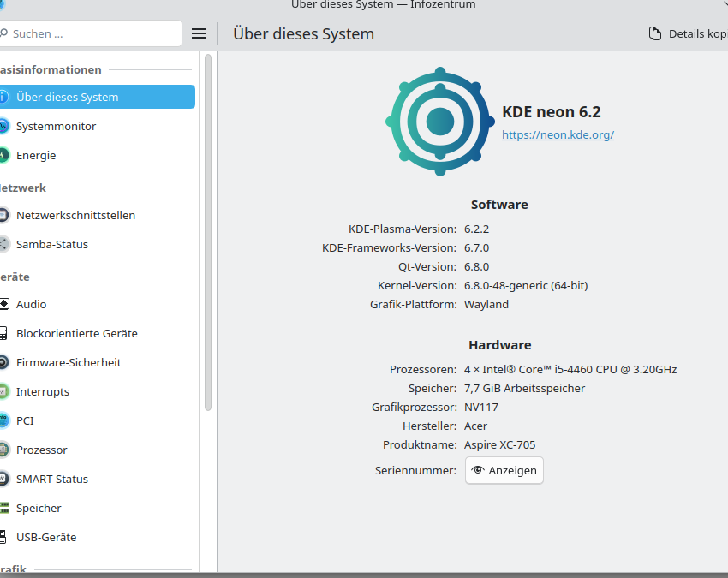Click the Acer manufacturer value
The image size is (728, 578).
point(475,426)
